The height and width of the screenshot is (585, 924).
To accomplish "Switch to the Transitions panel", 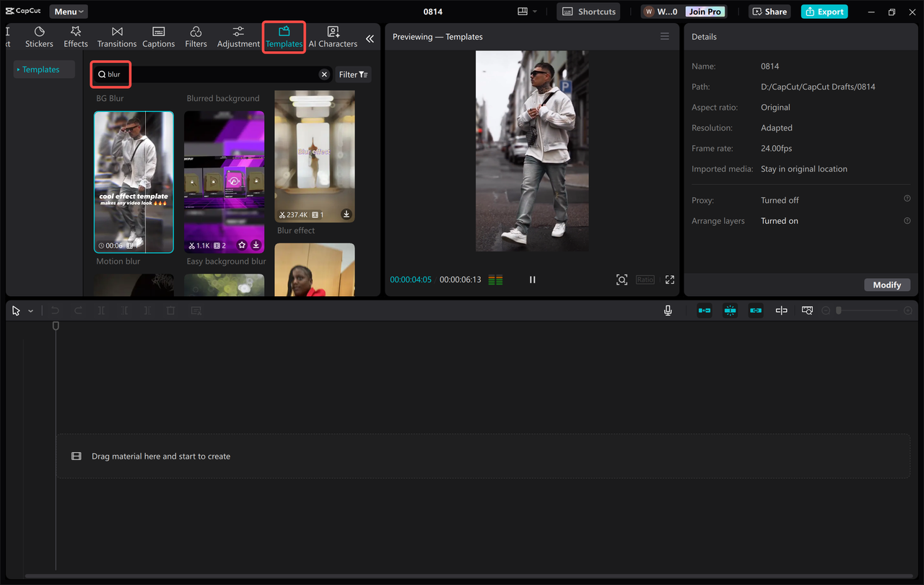I will (116, 37).
